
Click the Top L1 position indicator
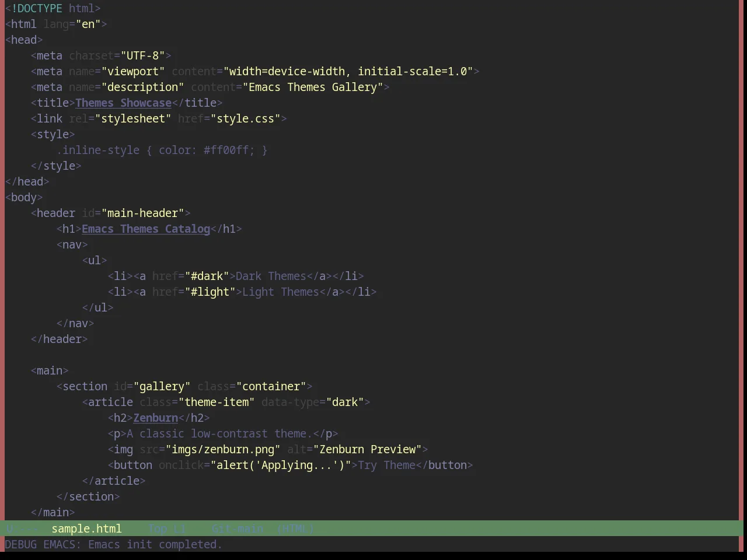(167, 528)
